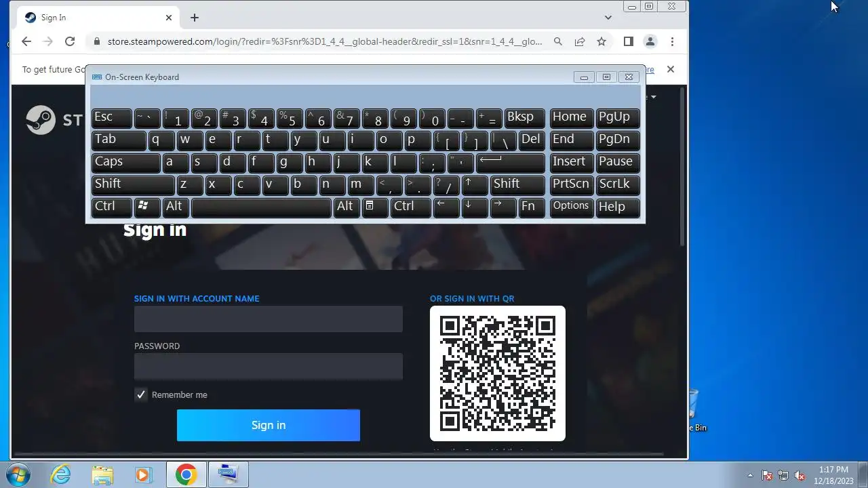Click the taskbar clock
This screenshot has height=488, width=868.
(833, 474)
